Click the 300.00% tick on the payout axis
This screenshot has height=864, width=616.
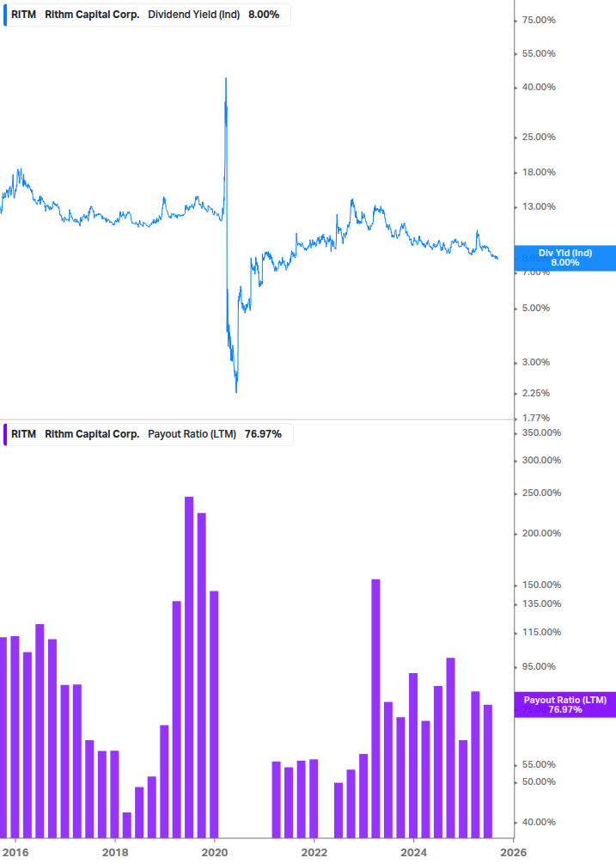541,460
